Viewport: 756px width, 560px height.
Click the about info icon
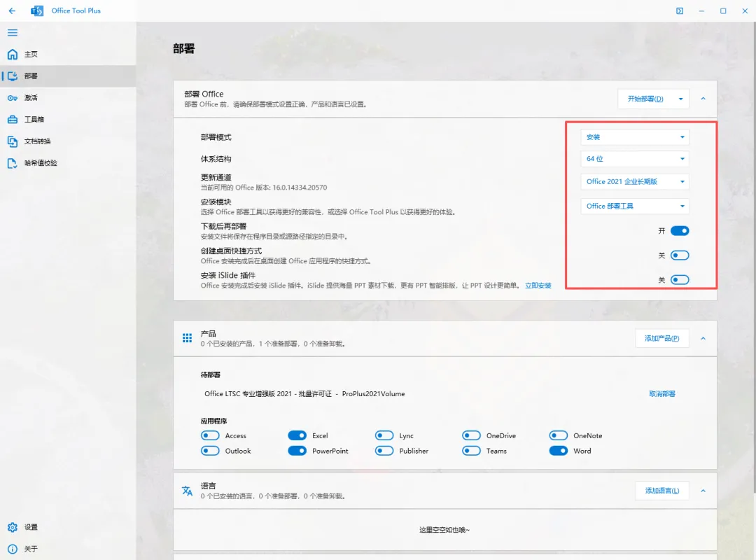click(13, 548)
